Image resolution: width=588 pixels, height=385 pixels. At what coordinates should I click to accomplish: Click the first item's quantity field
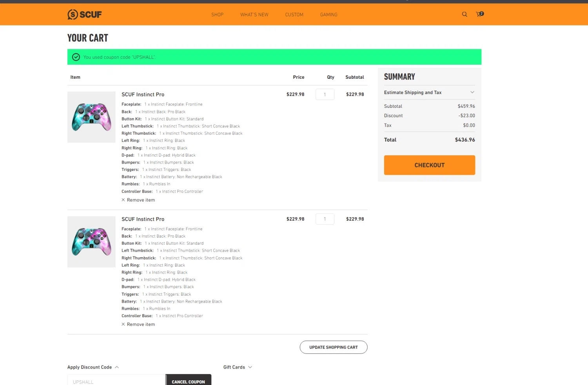pyautogui.click(x=325, y=94)
